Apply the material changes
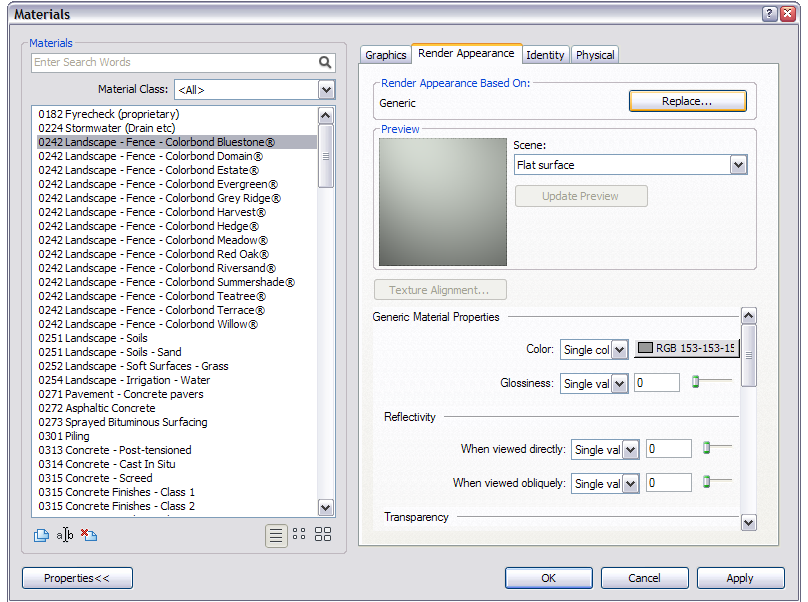 [740, 578]
